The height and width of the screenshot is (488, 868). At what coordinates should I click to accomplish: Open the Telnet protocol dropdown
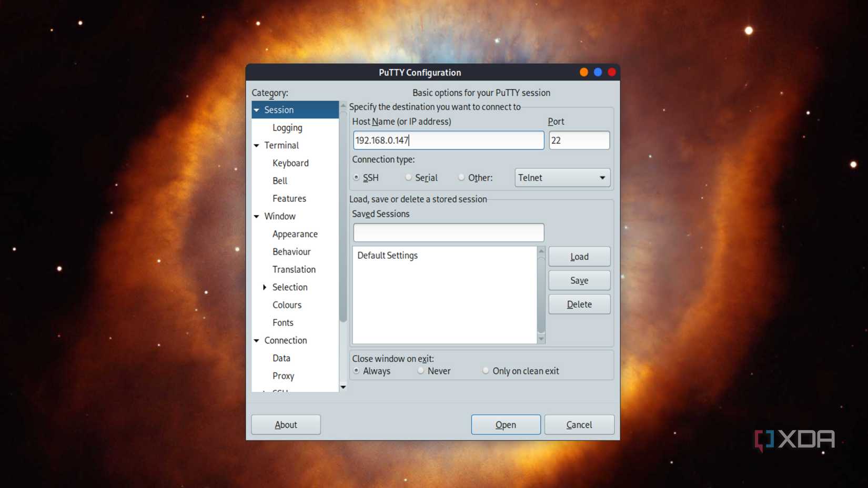coord(562,178)
